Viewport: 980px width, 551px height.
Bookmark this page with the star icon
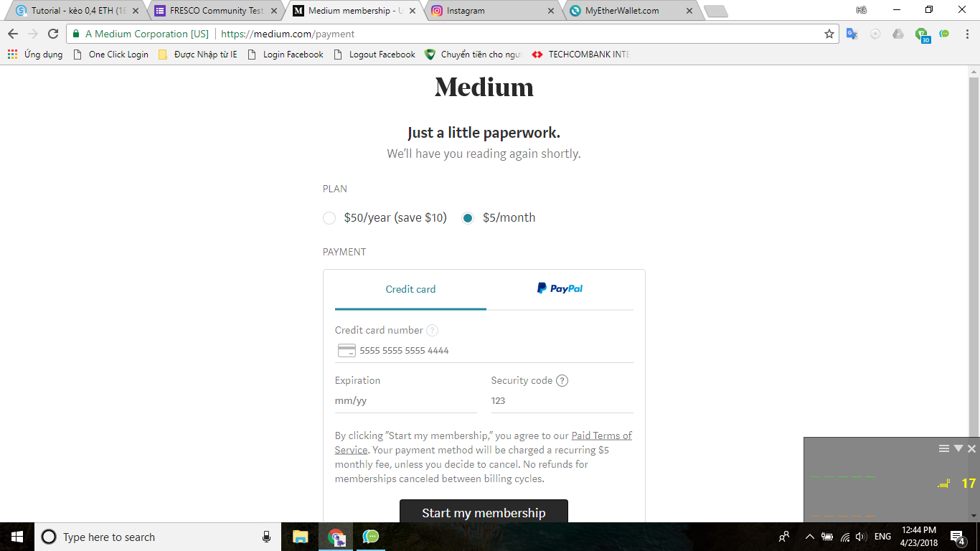(x=829, y=34)
